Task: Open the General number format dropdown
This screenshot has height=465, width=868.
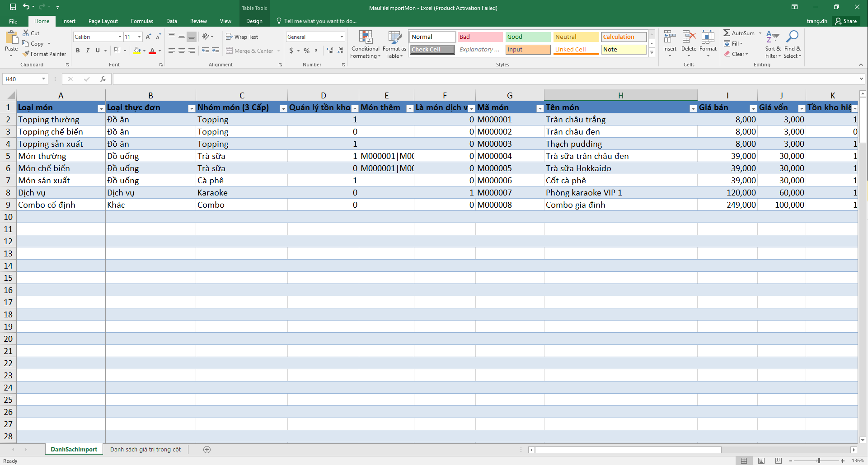Action: point(342,37)
